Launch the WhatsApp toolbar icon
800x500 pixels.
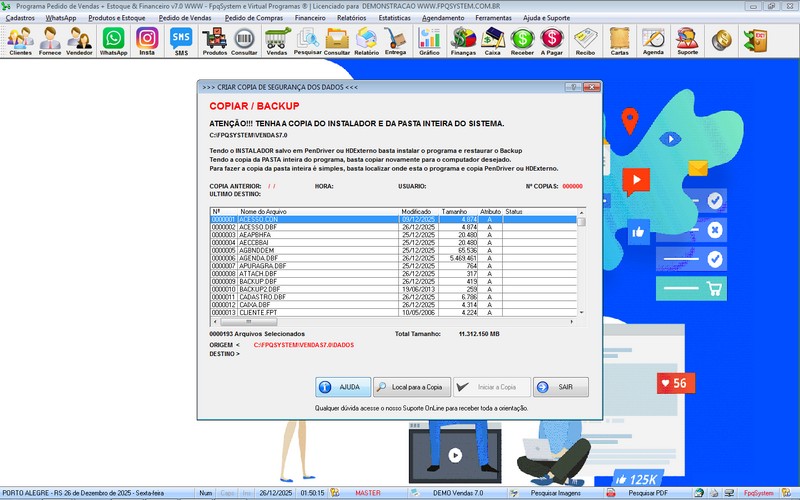point(113,41)
